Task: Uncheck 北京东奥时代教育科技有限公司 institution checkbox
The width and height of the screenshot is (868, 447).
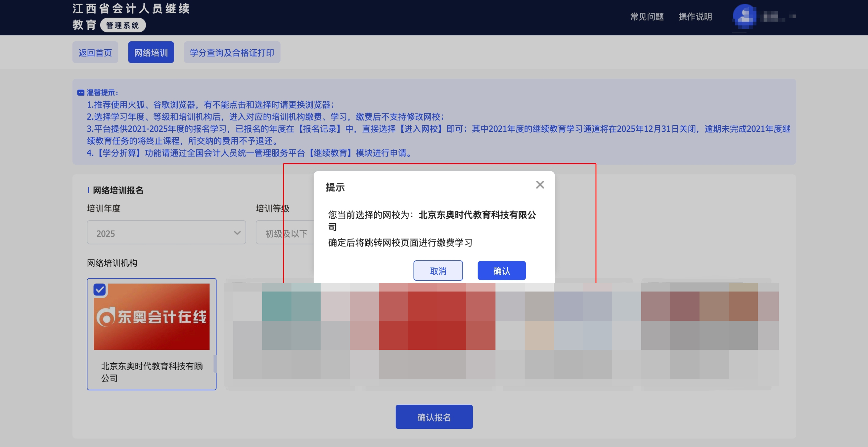Action: (x=100, y=289)
